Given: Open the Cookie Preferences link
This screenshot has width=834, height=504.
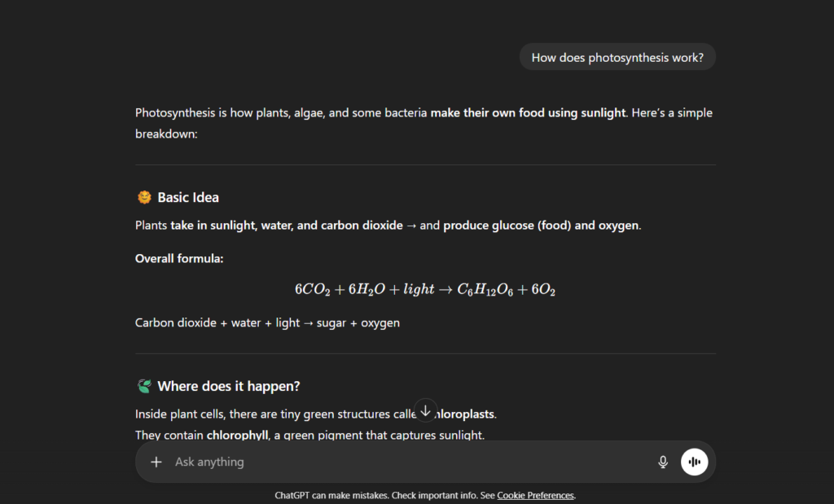Looking at the screenshot, I should 535,495.
